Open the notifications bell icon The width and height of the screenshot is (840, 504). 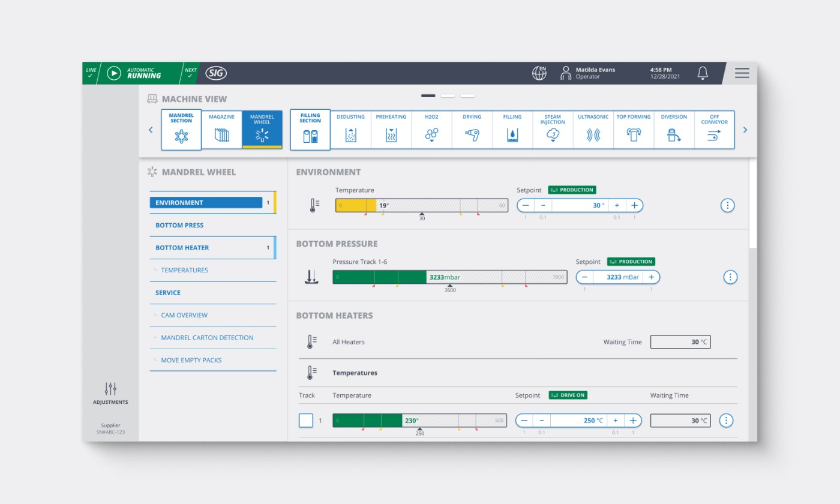tap(703, 73)
